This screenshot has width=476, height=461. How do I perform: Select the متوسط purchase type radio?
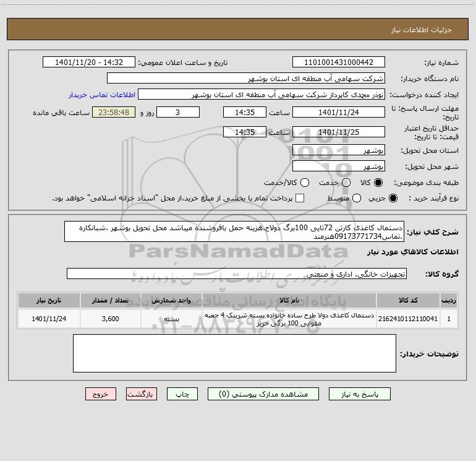pos(357,198)
